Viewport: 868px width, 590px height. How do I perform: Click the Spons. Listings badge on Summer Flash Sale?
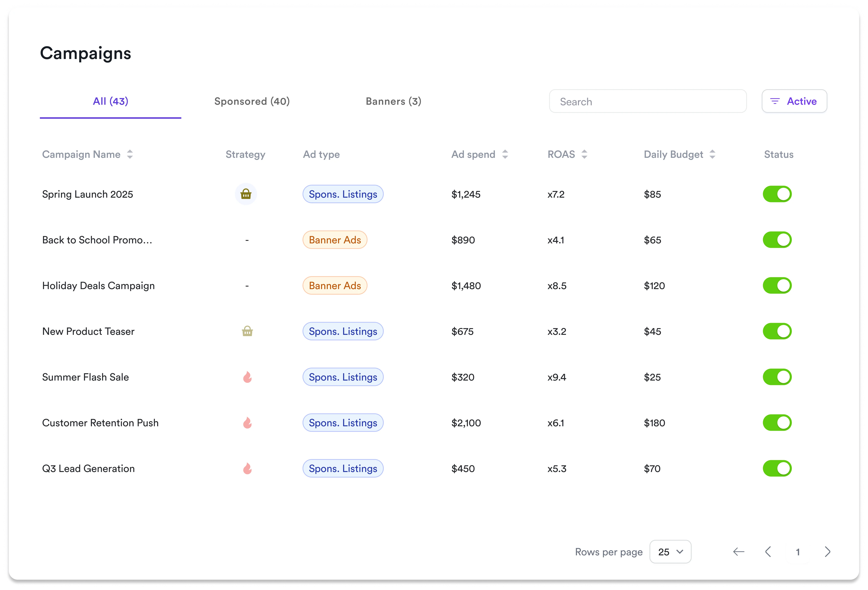click(342, 377)
